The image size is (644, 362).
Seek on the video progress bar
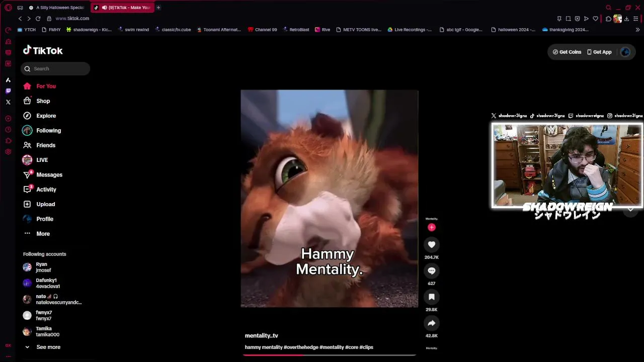(x=330, y=355)
